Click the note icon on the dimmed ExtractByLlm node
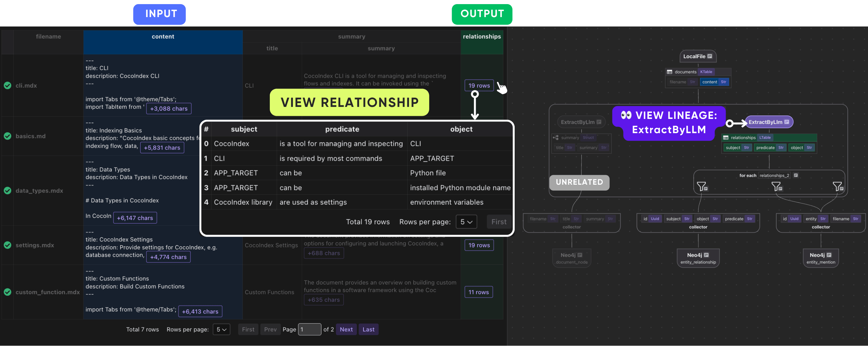Screen dimensions: 868x346 click(x=599, y=122)
